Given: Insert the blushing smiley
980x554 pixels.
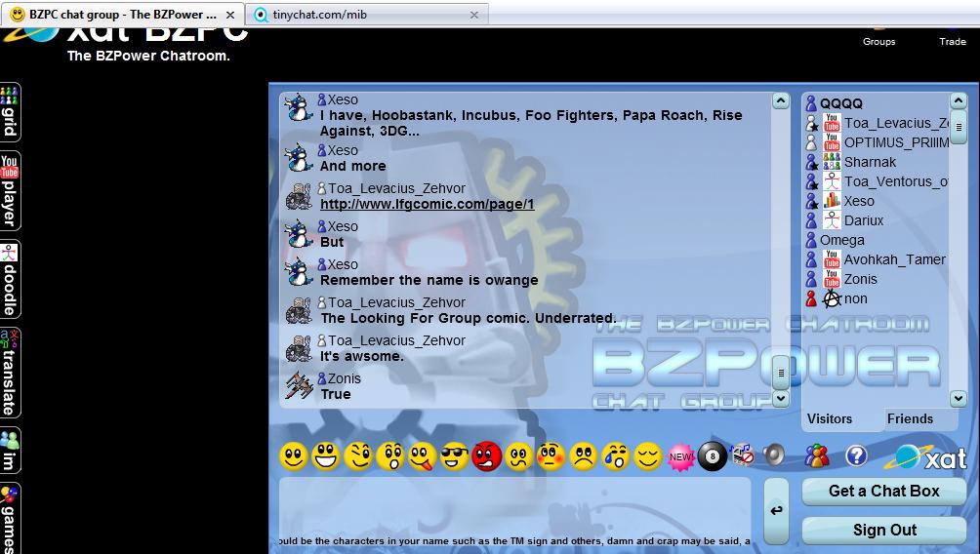Looking at the screenshot, I should click(x=551, y=456).
